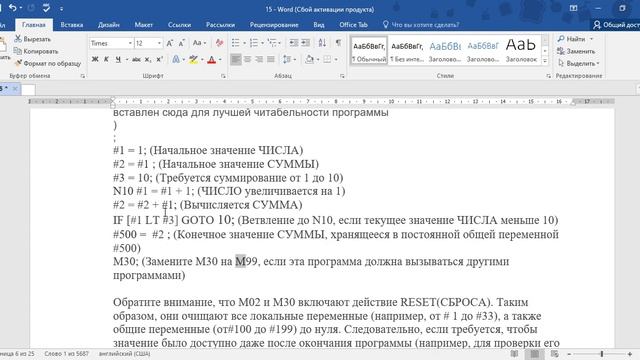Open the Вид ribbon tab
640x360 pixels.
tap(319, 25)
